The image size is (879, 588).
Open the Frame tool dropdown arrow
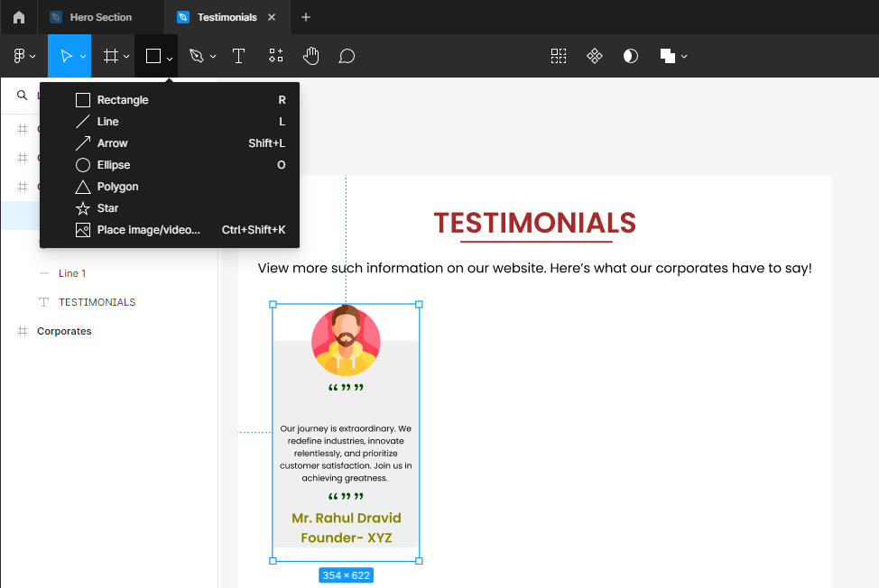pyautogui.click(x=126, y=57)
